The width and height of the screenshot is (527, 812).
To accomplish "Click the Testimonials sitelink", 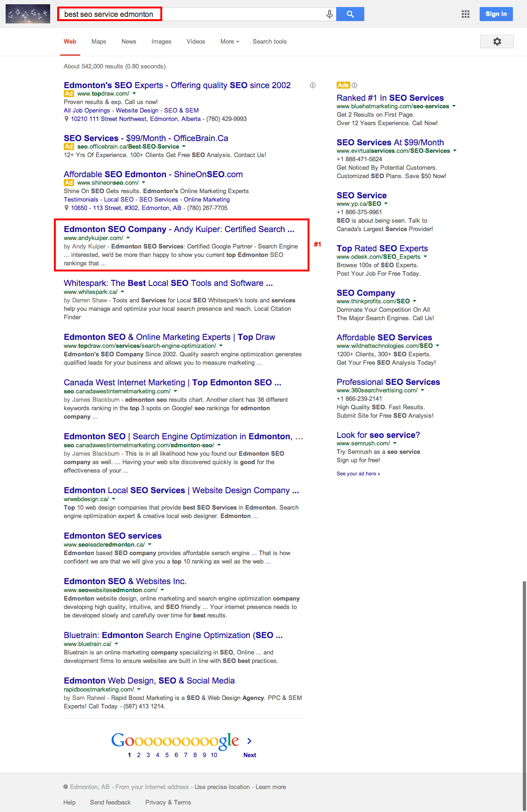I will [81, 200].
